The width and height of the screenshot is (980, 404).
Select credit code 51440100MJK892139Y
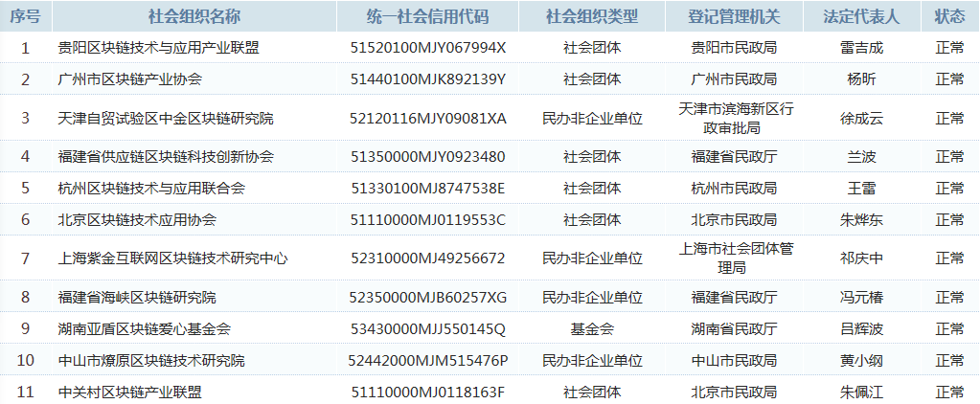(428, 79)
